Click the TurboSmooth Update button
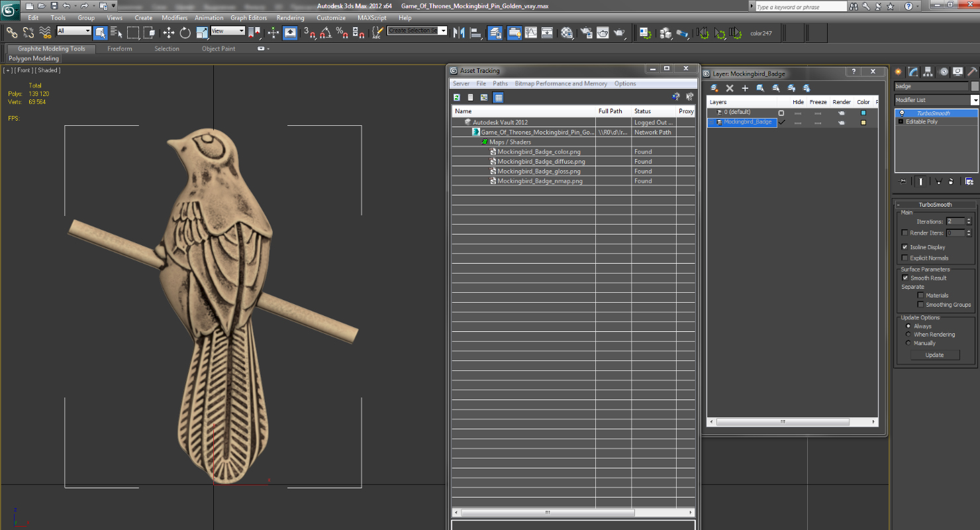This screenshot has width=980, height=530. (x=934, y=355)
